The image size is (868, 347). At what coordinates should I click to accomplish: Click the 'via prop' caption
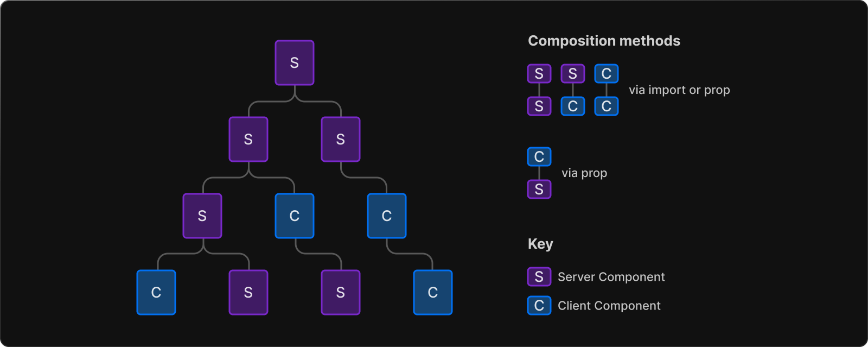pyautogui.click(x=584, y=173)
